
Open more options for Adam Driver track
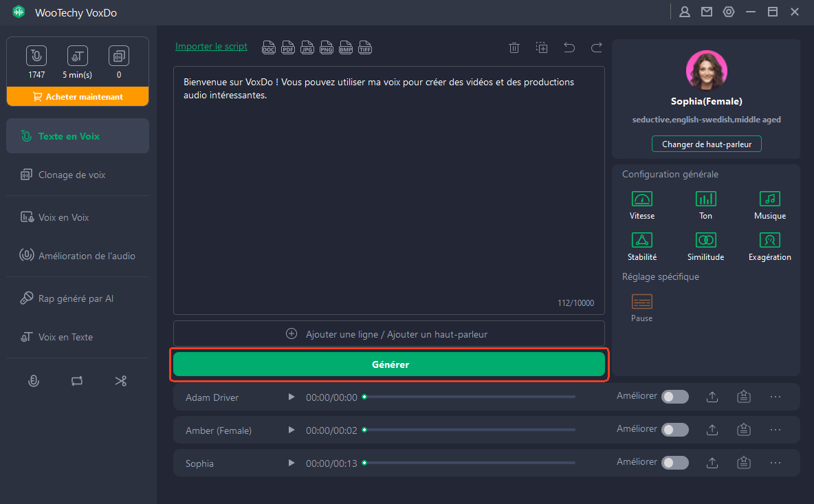click(x=775, y=397)
